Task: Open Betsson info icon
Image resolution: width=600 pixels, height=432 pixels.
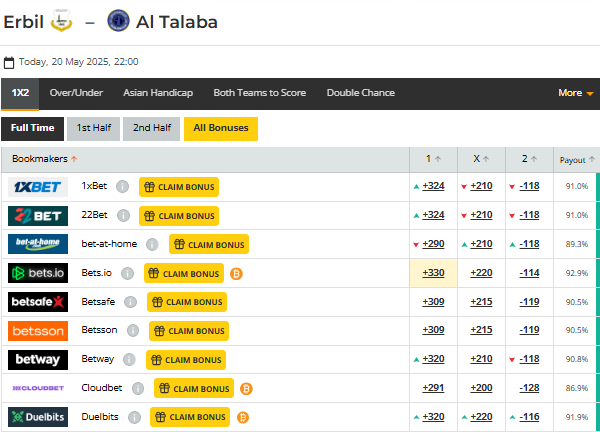Action: [x=133, y=331]
